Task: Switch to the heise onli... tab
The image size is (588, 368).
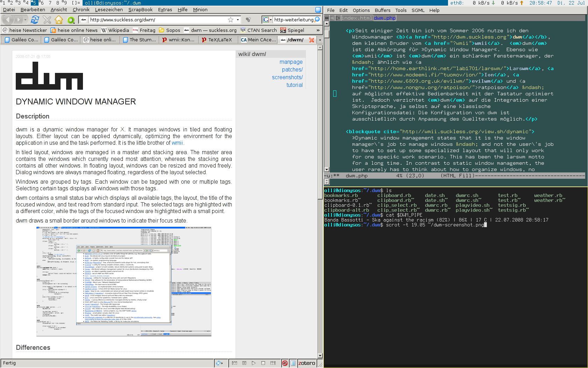Action: 100,40
